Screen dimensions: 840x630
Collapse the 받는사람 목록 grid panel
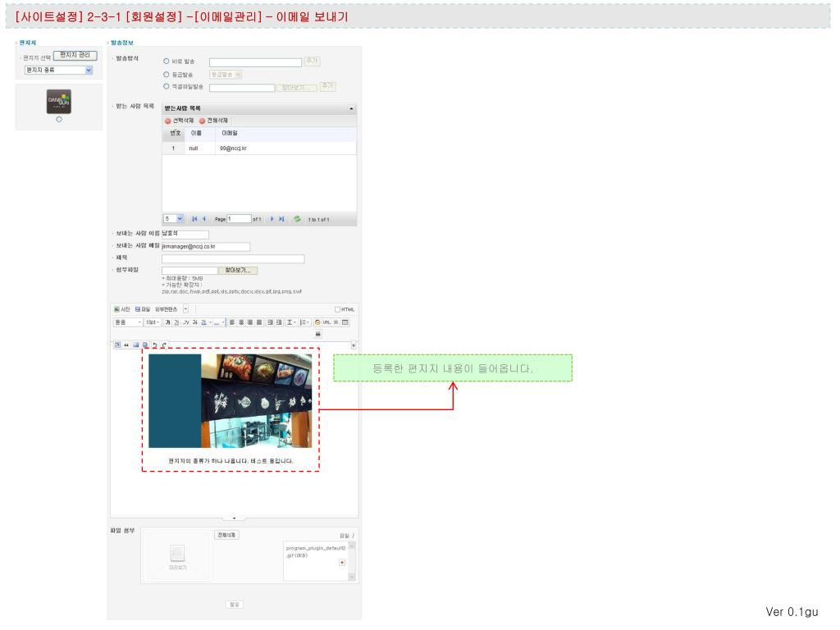[x=351, y=109]
